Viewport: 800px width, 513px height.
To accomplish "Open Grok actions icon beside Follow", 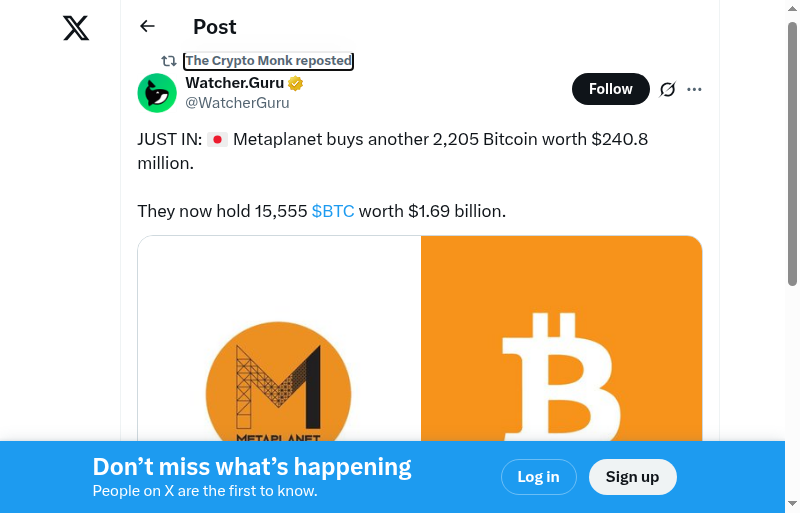I will pos(668,89).
